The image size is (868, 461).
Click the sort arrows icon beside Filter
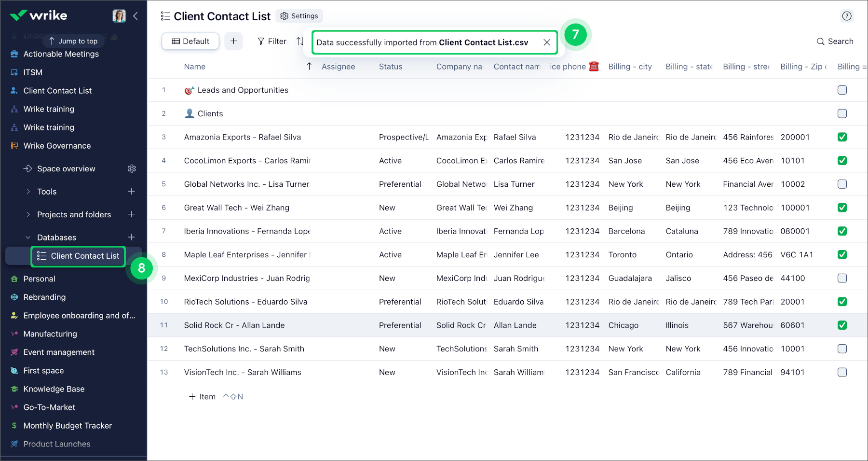pyautogui.click(x=300, y=41)
